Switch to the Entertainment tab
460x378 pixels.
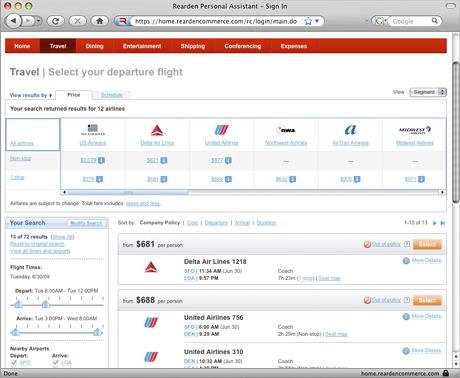pos(142,46)
